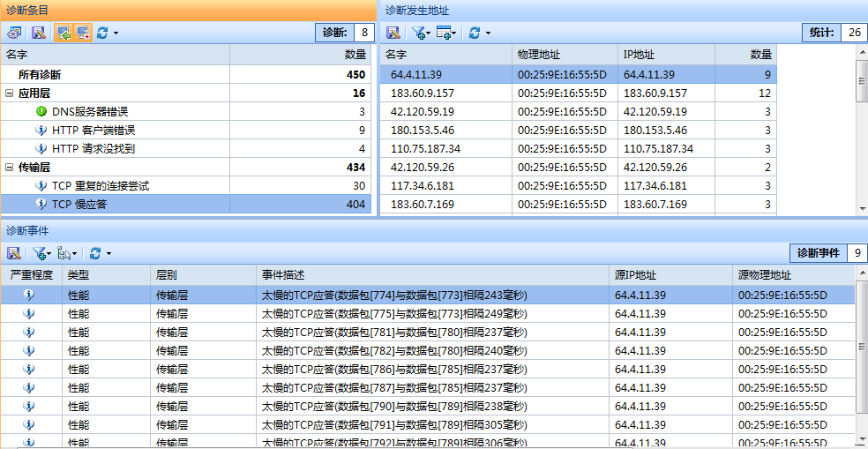The image size is (868, 449).
Task: Sort events by 层别 column header
Action: click(203, 275)
